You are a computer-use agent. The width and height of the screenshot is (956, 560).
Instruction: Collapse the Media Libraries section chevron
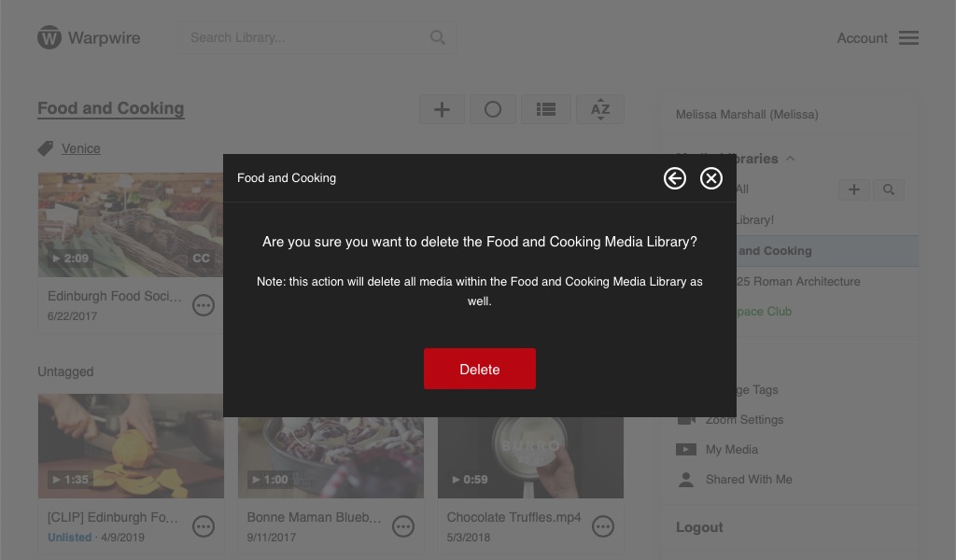click(x=790, y=159)
